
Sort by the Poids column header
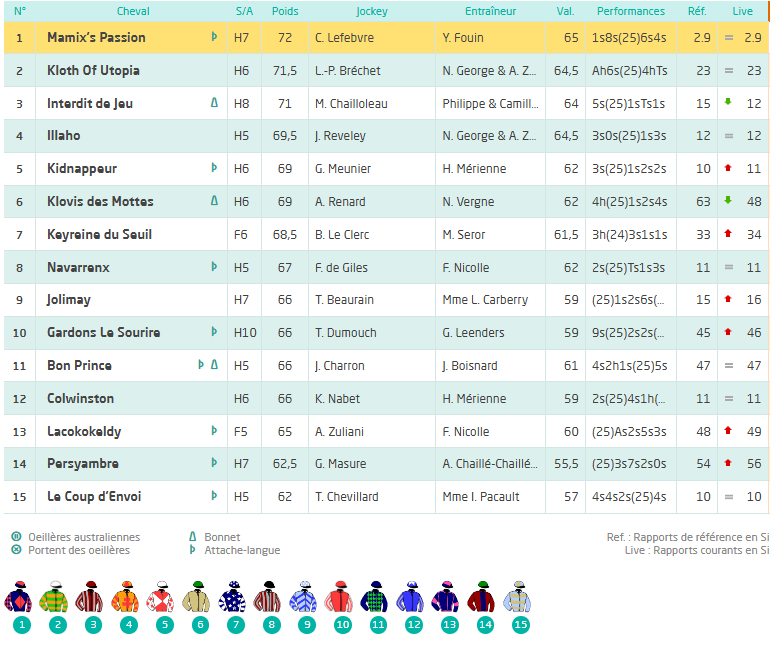[x=285, y=11]
